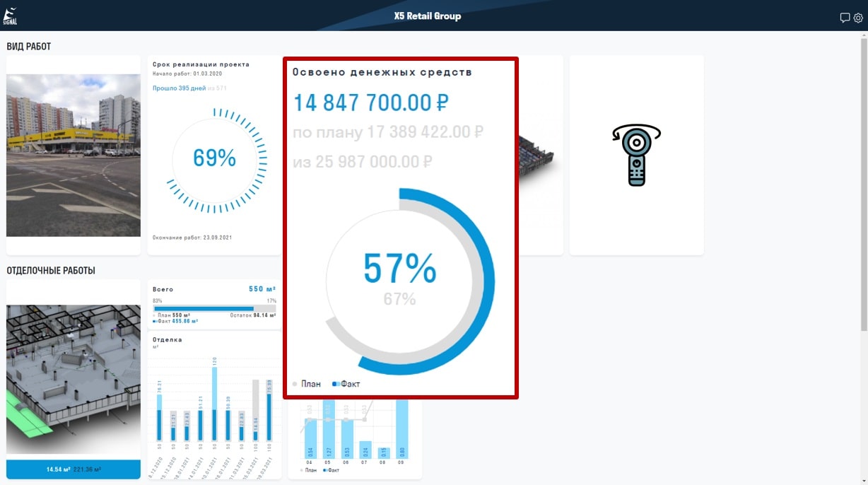The width and height of the screenshot is (868, 485).
Task: Toggle the Факт legend in the funds card
Action: [346, 384]
